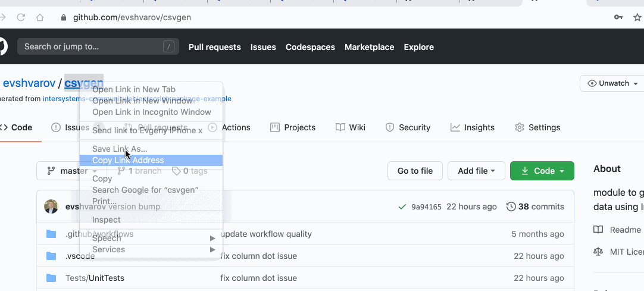Click the Security shield icon
This screenshot has height=291, width=644.
390,127
